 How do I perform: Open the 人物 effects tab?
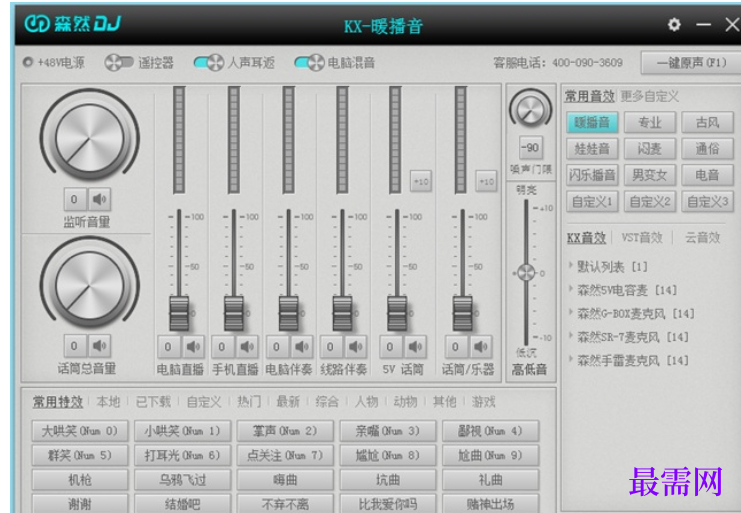(367, 402)
